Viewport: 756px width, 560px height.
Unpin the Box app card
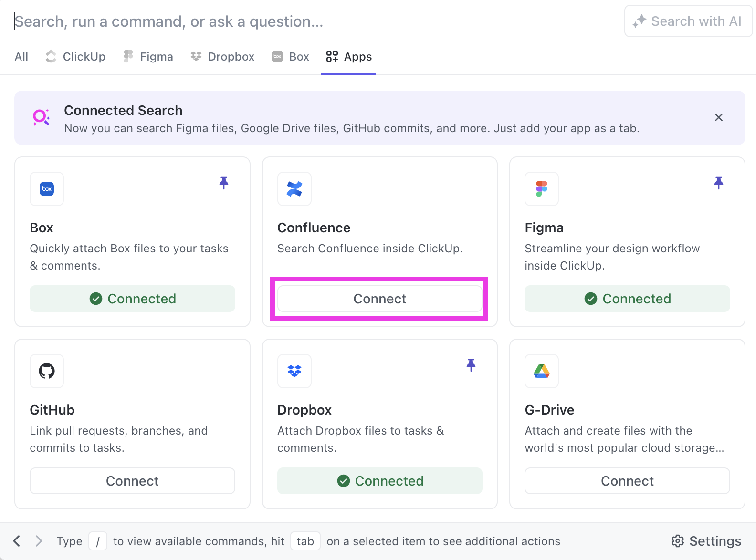pyautogui.click(x=223, y=183)
